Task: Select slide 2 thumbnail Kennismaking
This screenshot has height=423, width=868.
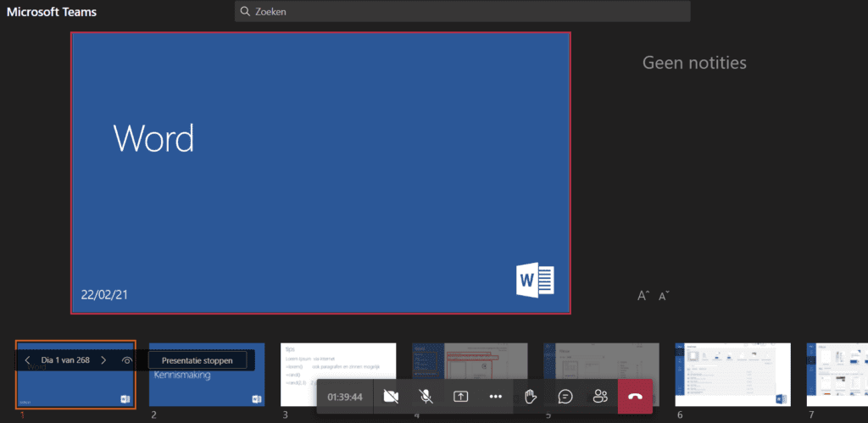Action: [207, 375]
